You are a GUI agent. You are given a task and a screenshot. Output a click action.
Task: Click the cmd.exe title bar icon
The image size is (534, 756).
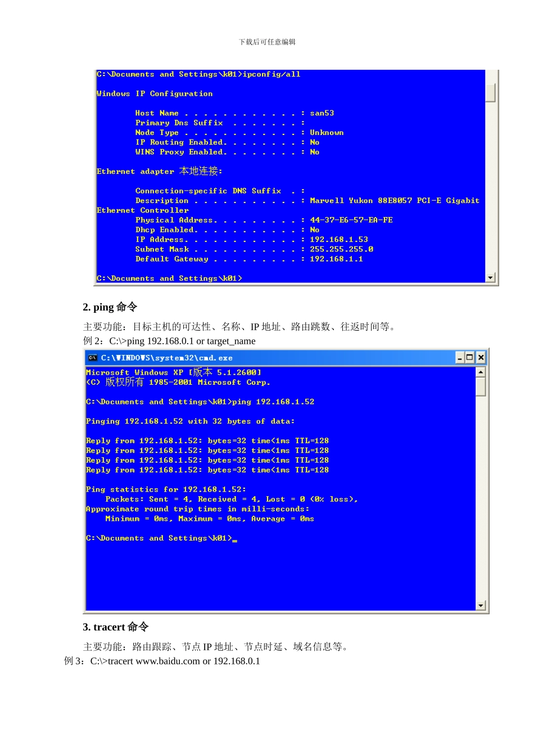(x=93, y=358)
